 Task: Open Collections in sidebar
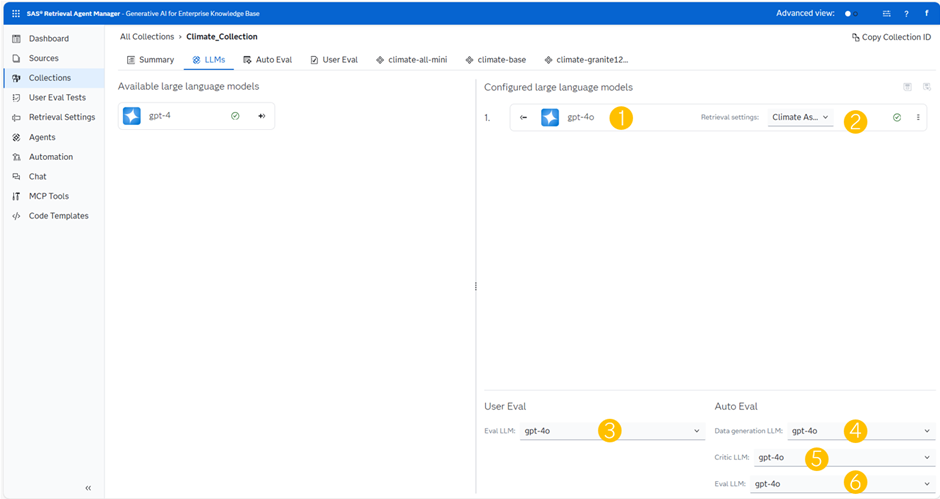(x=50, y=78)
